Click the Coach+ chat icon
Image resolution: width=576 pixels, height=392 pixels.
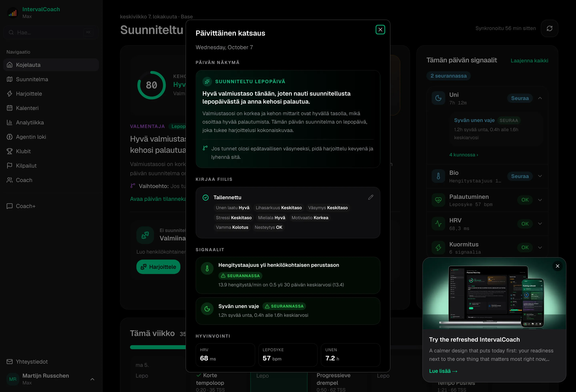[x=9, y=206]
